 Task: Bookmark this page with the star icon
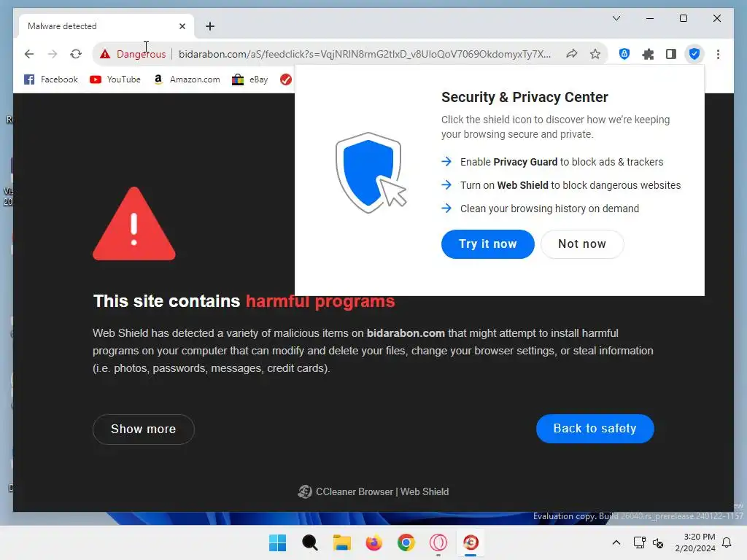595,54
